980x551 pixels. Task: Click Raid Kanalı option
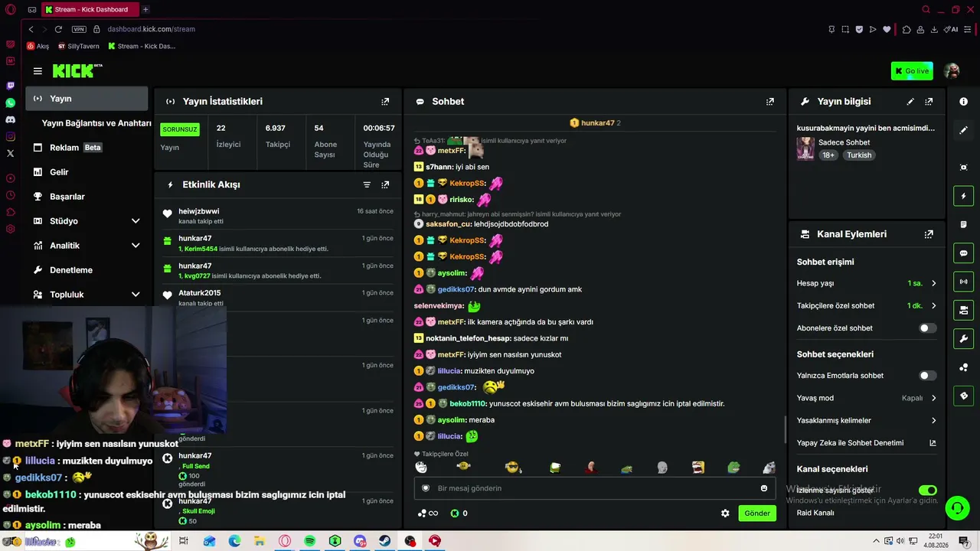click(815, 513)
